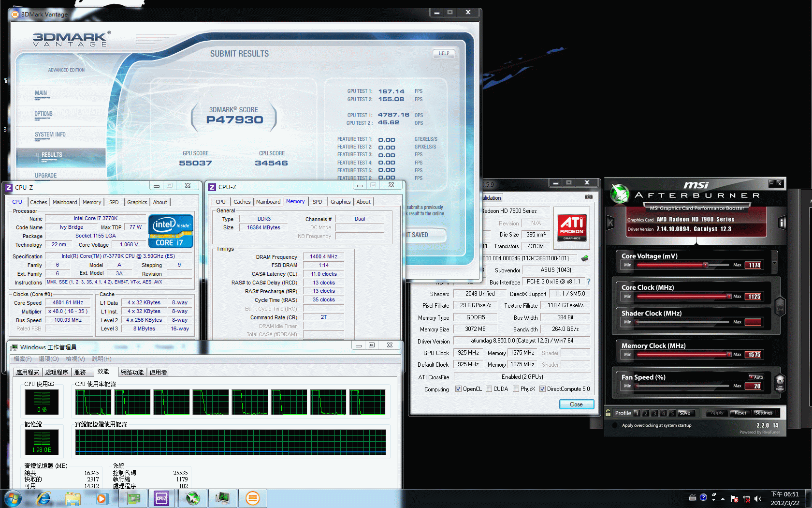Click the blue help tray icon
Viewport: 812px width, 508px height.
pos(703,497)
